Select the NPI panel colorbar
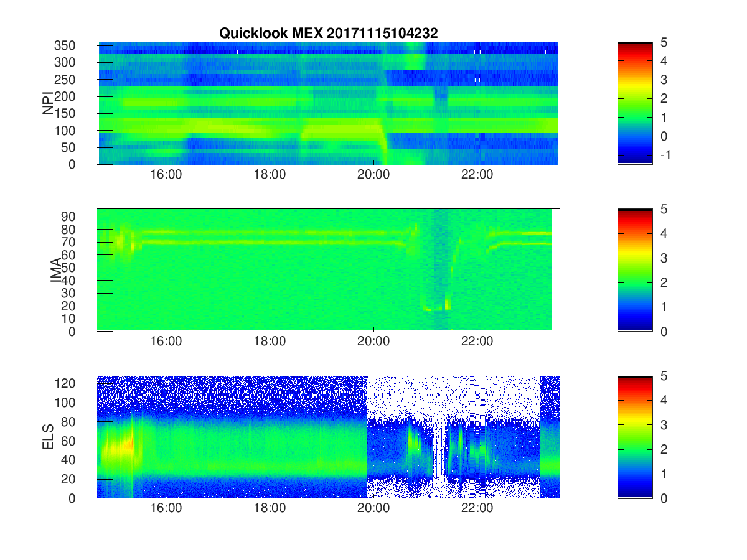Viewport: 747px width, 560px height. 635,103
